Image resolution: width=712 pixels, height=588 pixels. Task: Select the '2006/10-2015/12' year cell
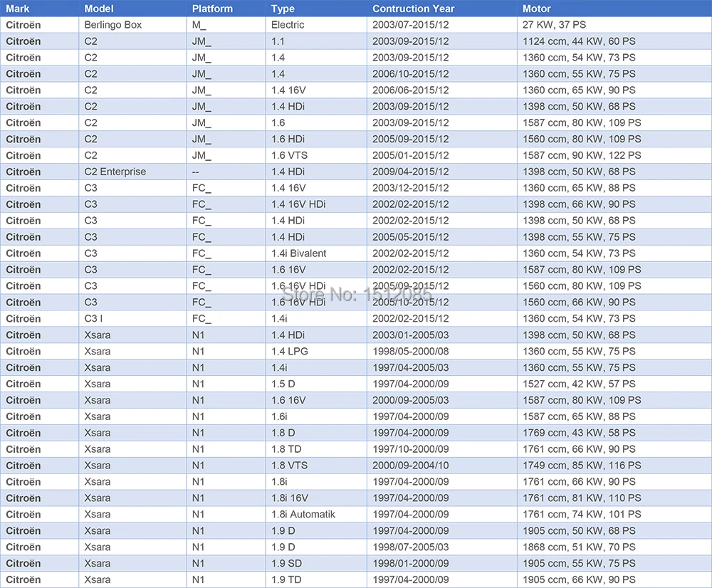click(x=442, y=74)
